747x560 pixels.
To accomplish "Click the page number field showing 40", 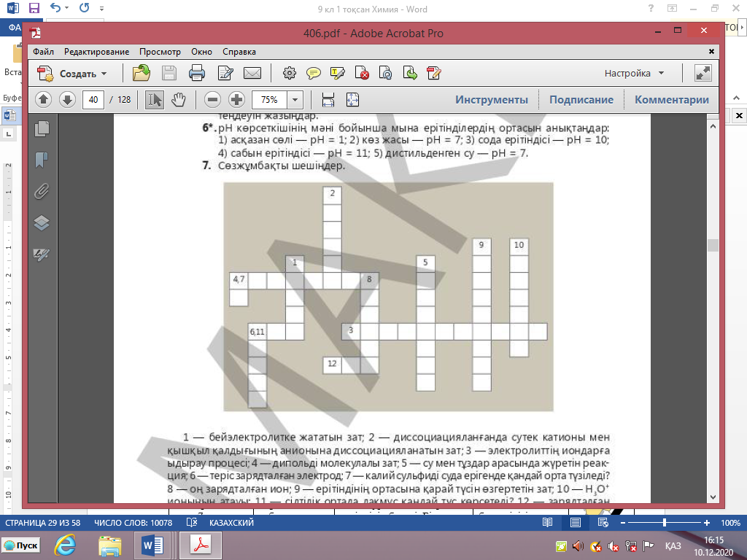I will tap(93, 99).
